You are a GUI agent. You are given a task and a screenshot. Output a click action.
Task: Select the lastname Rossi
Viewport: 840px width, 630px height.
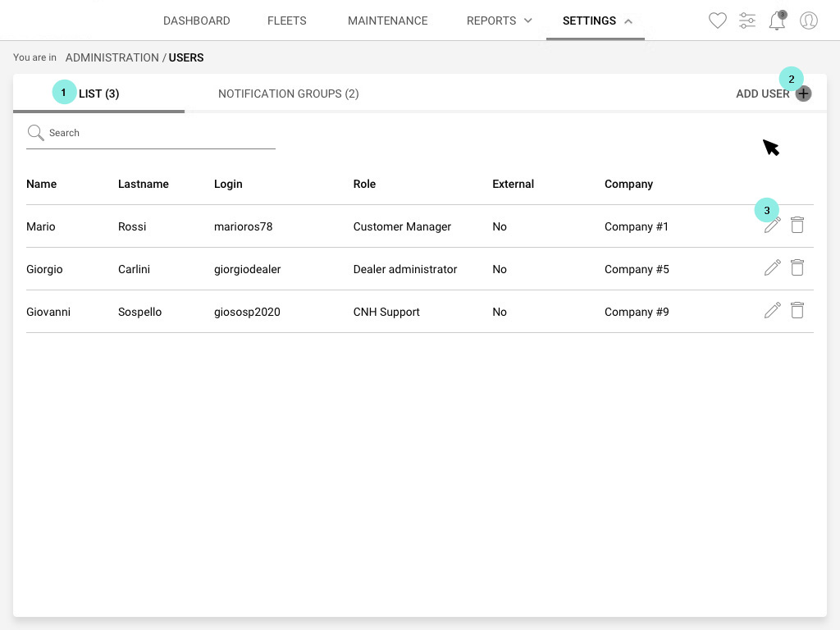tap(132, 226)
